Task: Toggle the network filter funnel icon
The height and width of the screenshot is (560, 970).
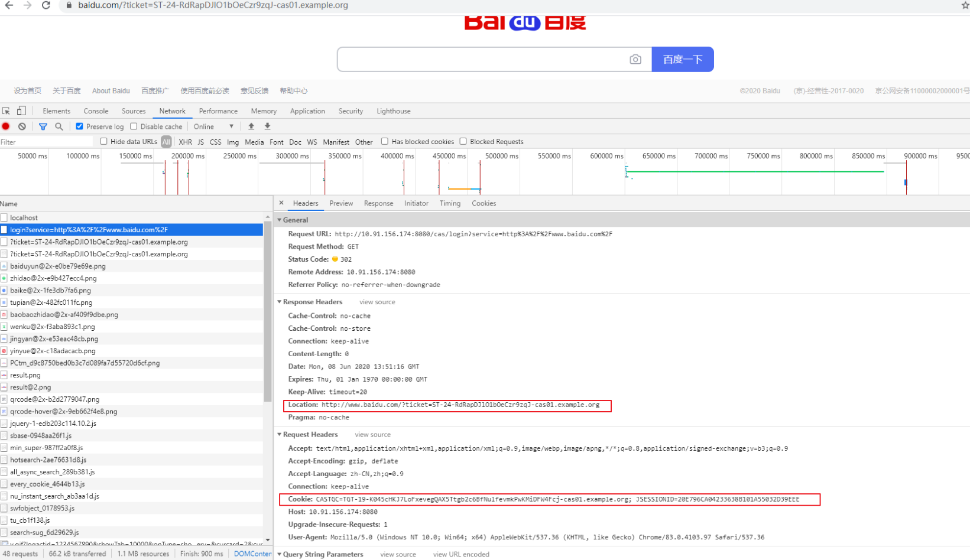Action: [43, 126]
